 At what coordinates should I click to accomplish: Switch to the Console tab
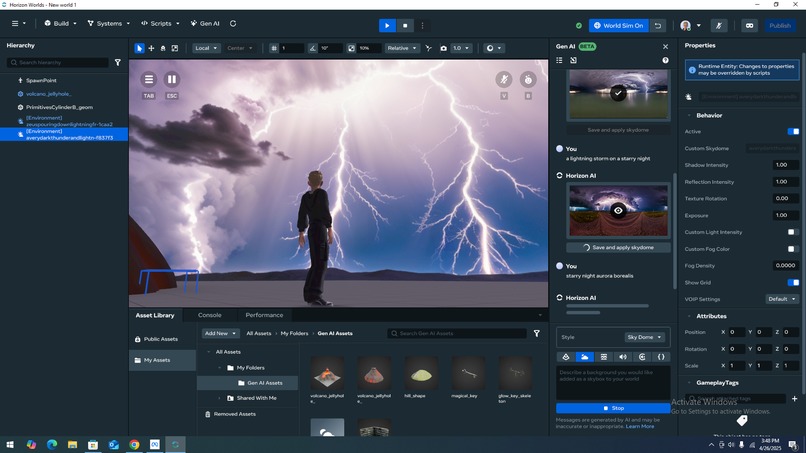(210, 315)
